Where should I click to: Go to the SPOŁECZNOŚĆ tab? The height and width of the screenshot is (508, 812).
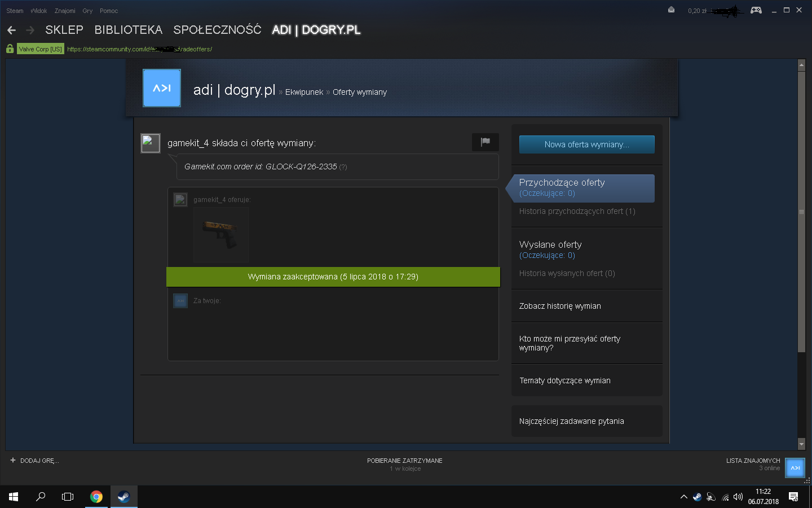pos(217,30)
